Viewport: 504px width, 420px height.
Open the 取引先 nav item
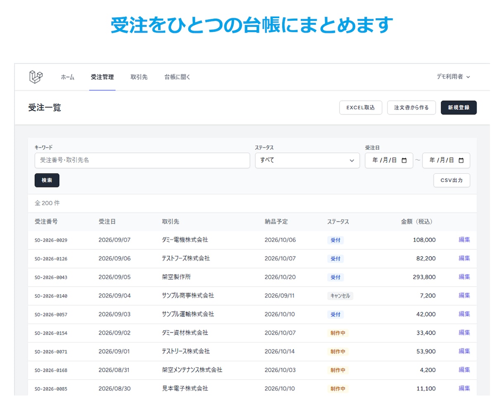point(139,77)
